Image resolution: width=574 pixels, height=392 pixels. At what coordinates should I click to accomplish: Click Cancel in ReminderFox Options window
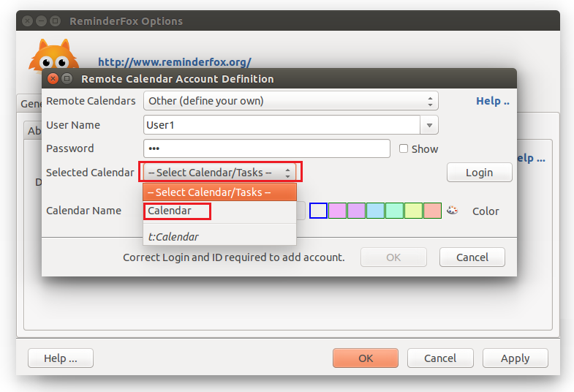tap(440, 358)
